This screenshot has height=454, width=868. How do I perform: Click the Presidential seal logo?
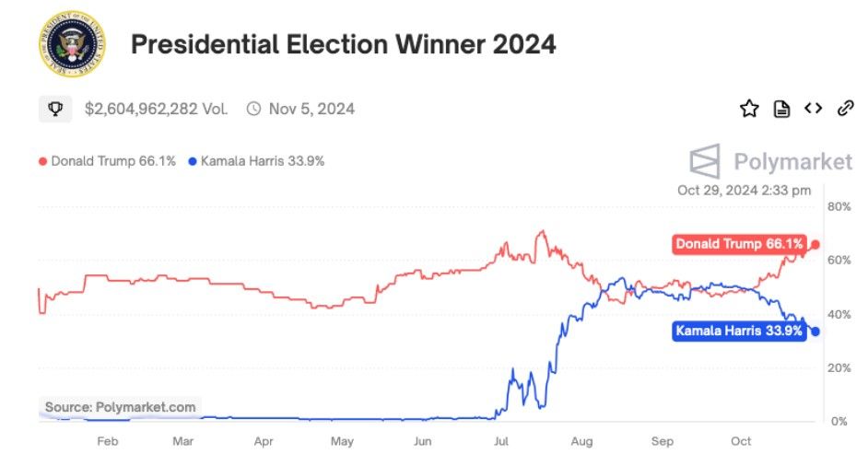coord(72,43)
